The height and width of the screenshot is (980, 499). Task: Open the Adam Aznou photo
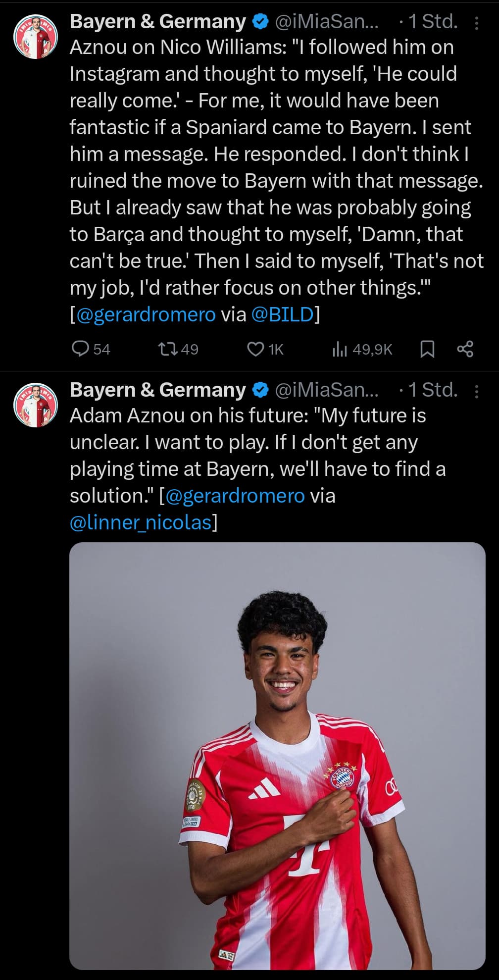[x=277, y=755]
